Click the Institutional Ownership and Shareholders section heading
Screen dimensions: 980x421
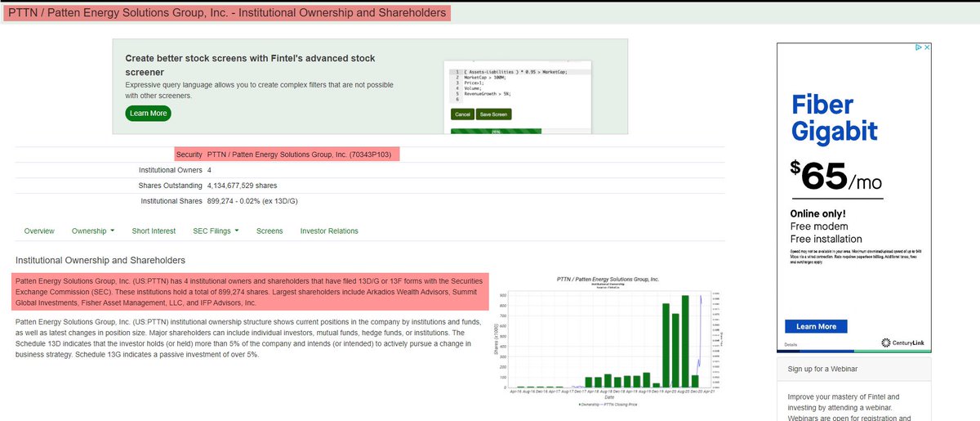point(100,261)
